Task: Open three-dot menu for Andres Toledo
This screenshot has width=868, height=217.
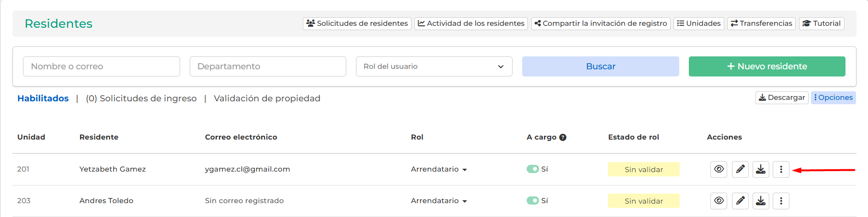Action: pos(781,201)
